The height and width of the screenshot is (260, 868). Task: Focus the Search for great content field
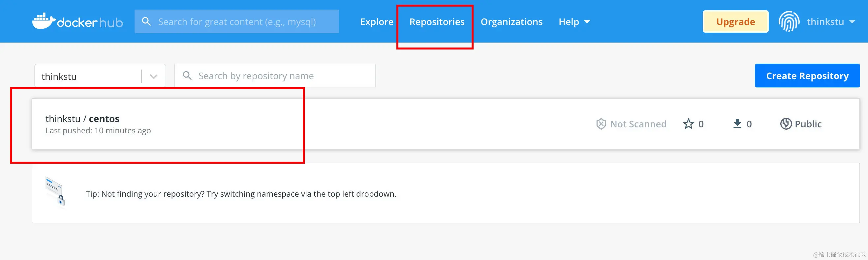pyautogui.click(x=236, y=21)
